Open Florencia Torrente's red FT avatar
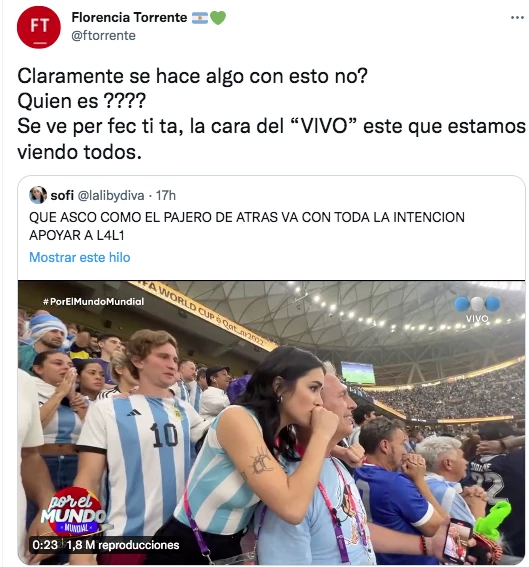This screenshot has width=529, height=567. click(x=39, y=27)
